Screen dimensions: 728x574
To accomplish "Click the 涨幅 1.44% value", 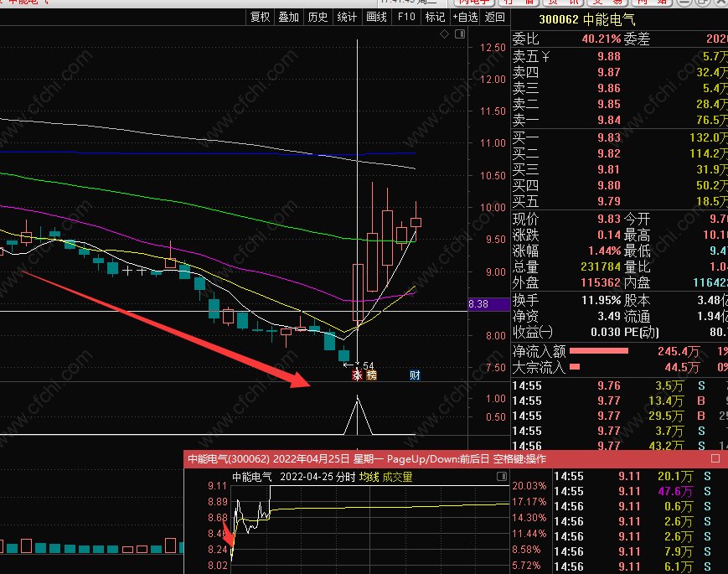I will click(605, 251).
